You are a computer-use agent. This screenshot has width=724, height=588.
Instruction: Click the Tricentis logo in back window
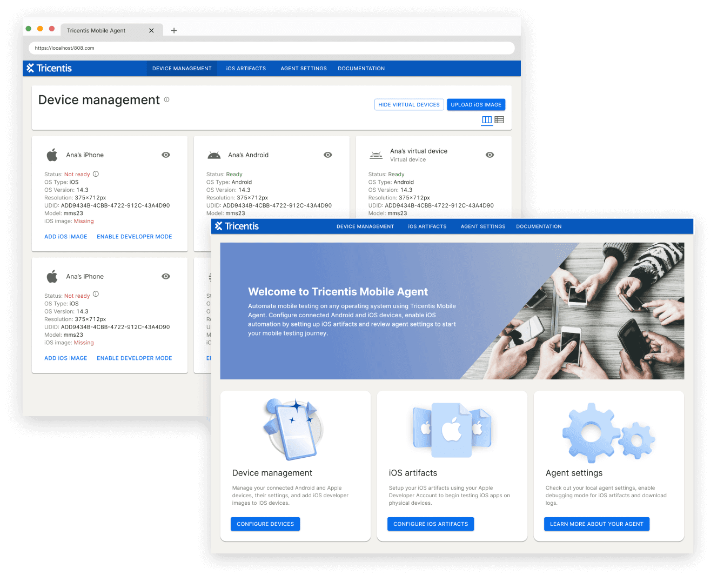point(49,68)
